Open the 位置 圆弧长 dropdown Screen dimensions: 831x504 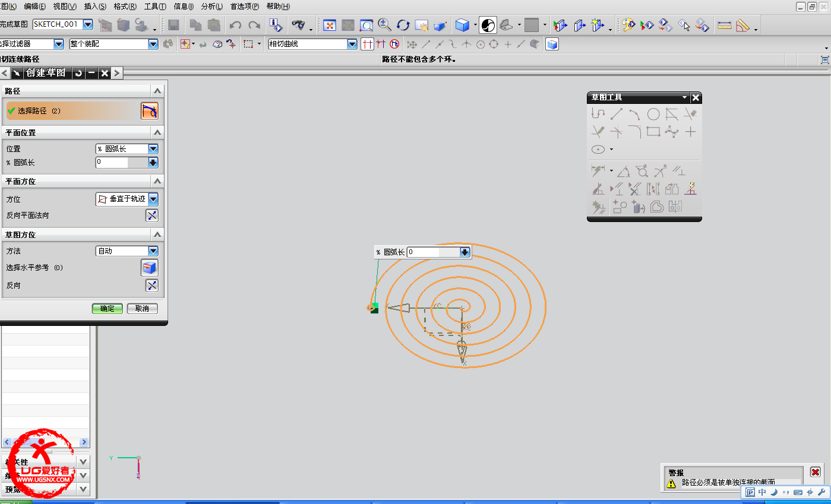click(x=153, y=149)
